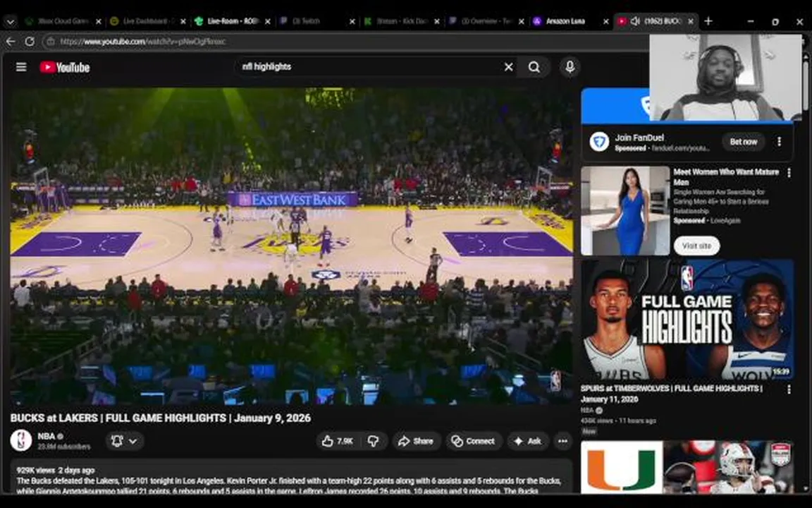
Task: Mute audio on the YouTube tab
Action: pyautogui.click(x=635, y=21)
